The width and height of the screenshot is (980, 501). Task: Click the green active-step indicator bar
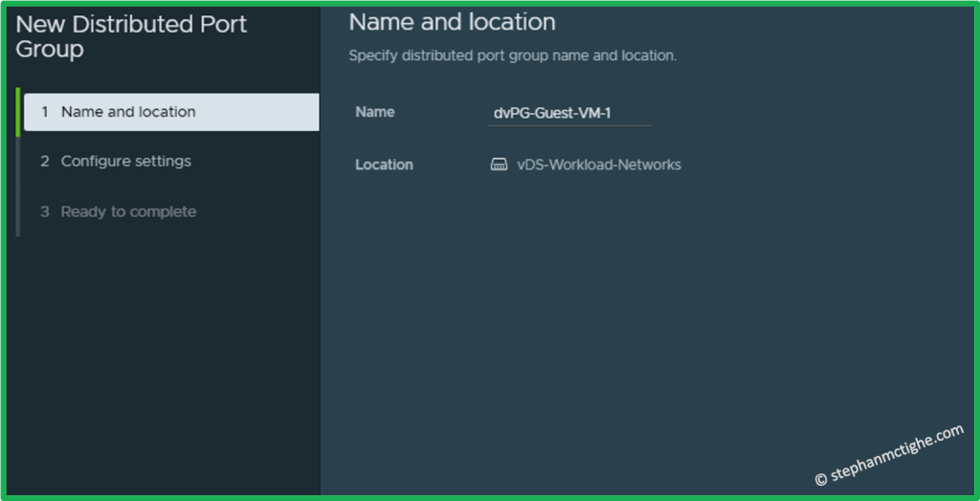click(x=17, y=112)
